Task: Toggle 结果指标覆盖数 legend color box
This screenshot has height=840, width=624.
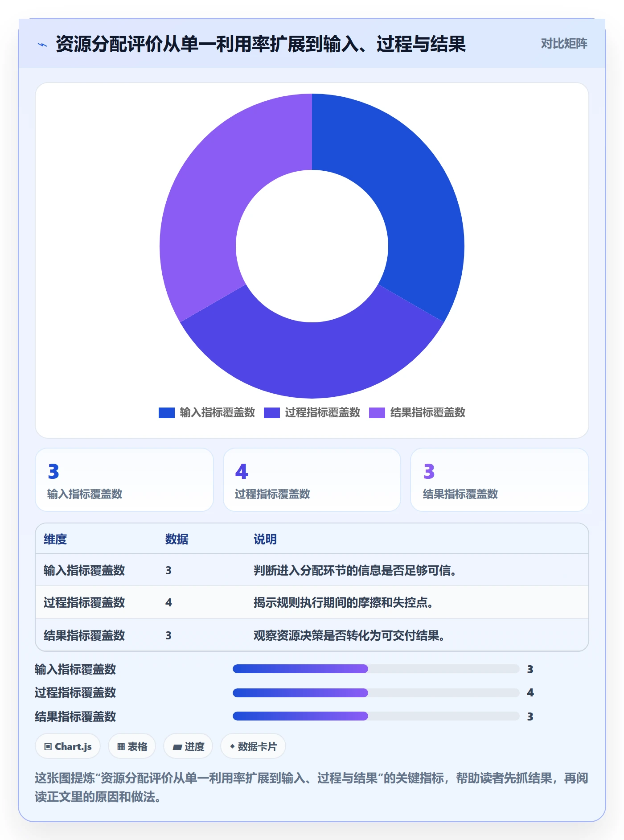Action: tap(377, 412)
